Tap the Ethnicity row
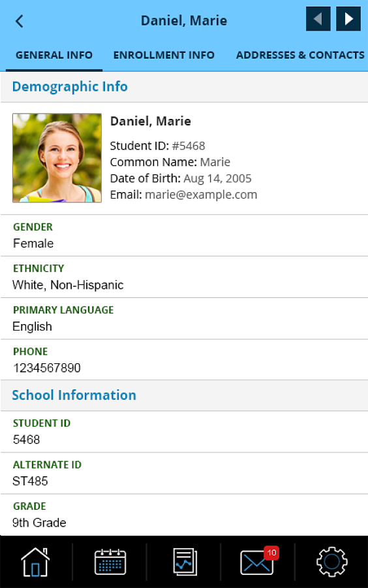 point(184,277)
